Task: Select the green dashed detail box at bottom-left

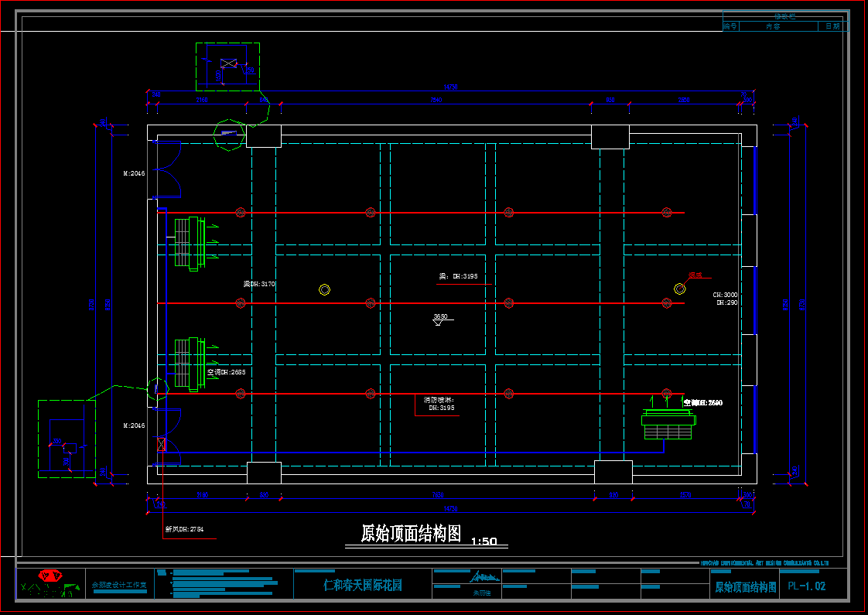Action: click(x=67, y=439)
